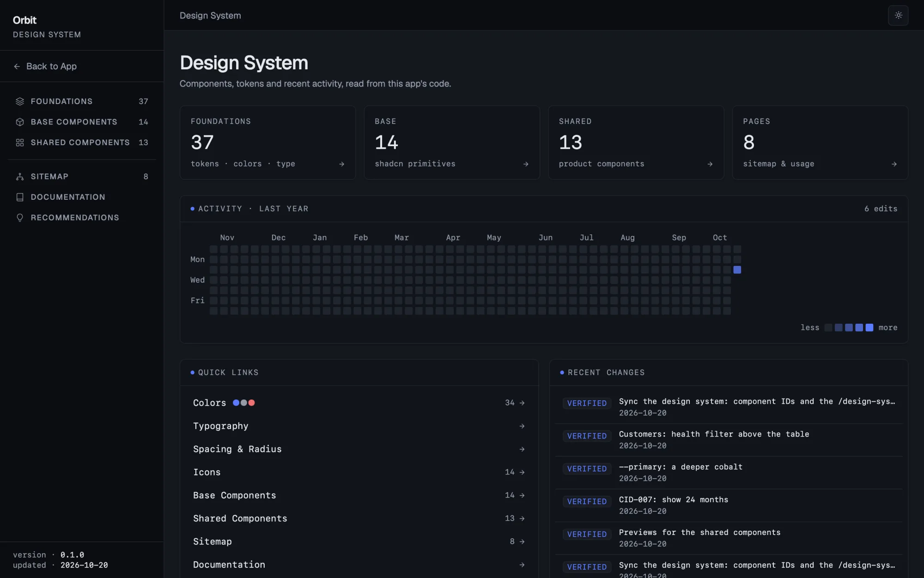Click the red color dot beside Colors

coord(252,403)
